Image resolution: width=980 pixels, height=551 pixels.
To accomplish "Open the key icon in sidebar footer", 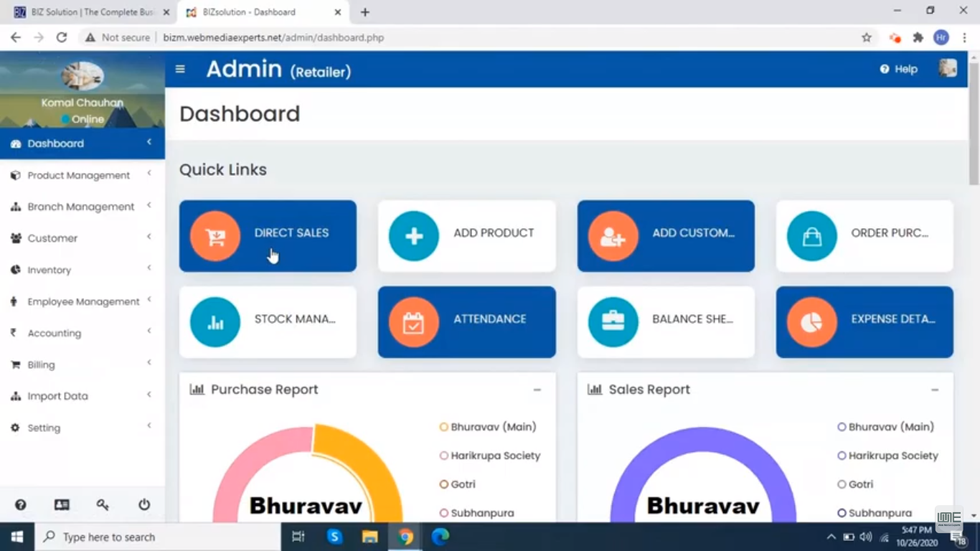I will click(x=103, y=505).
